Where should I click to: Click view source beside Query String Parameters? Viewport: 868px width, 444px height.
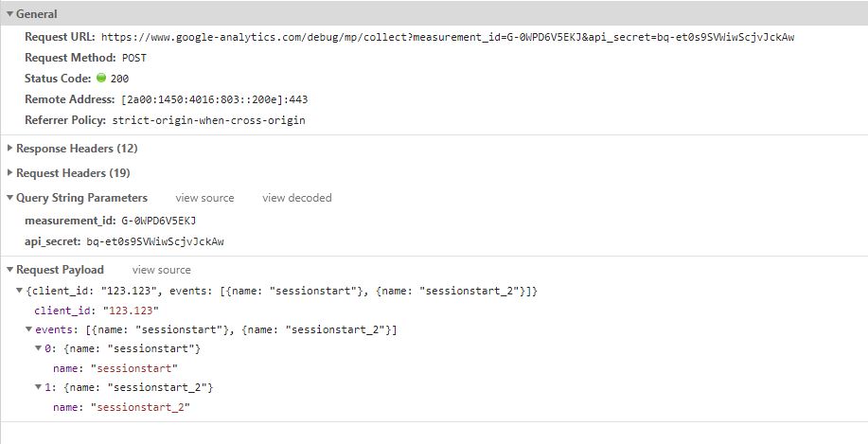[204, 198]
